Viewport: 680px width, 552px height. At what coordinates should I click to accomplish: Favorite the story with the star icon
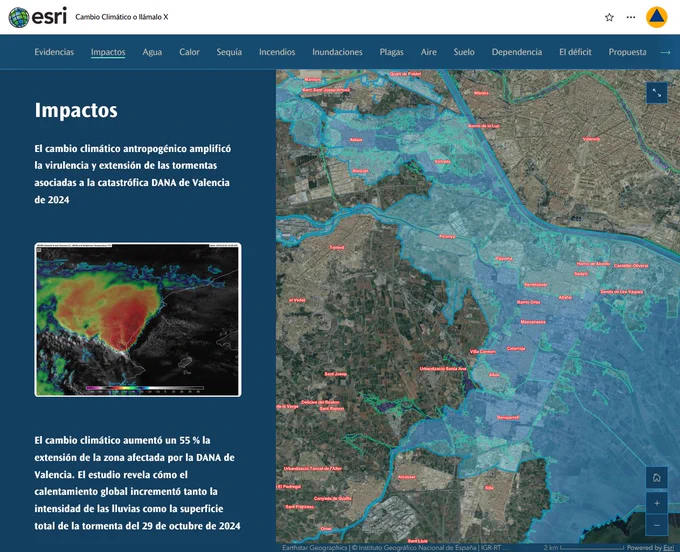click(609, 17)
